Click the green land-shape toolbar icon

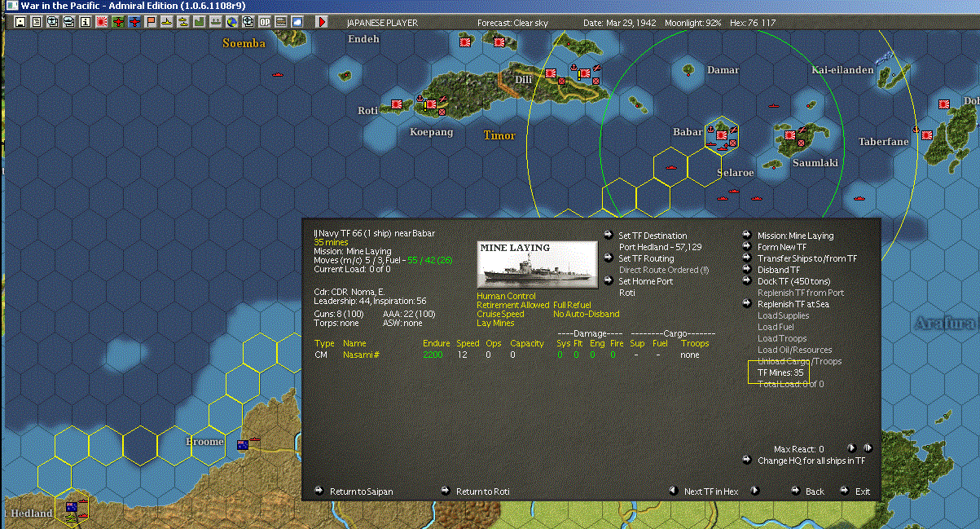pyautogui.click(x=198, y=22)
